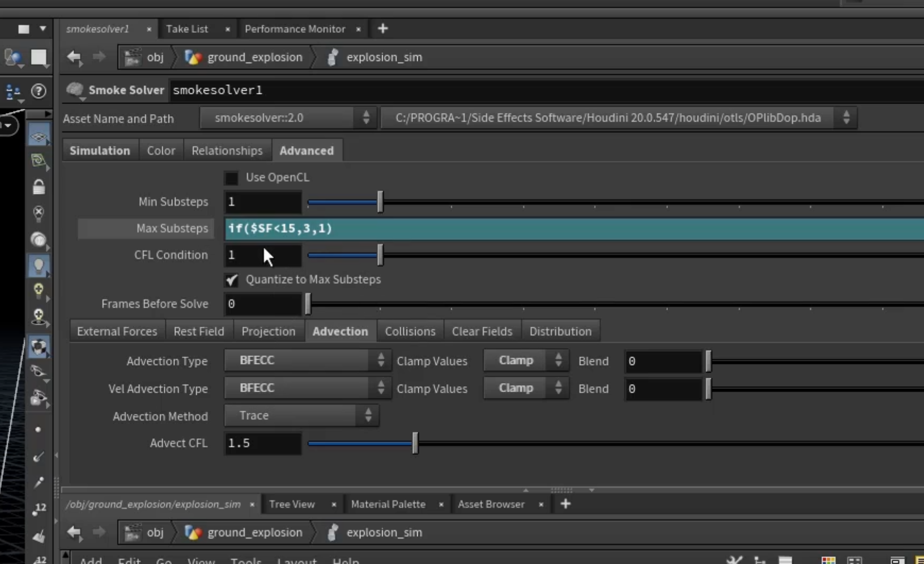This screenshot has height=564, width=924.
Task: Open smokesolver::2.0 asset name dropdown
Action: (x=288, y=118)
